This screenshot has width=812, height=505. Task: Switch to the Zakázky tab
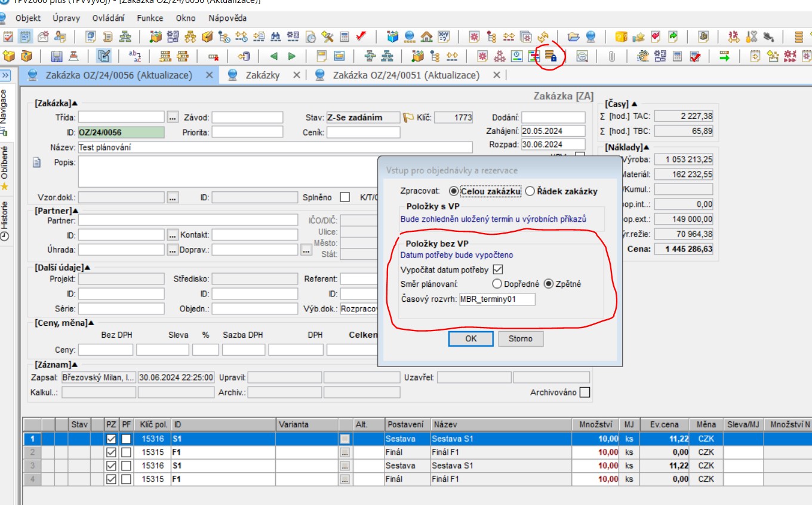(x=263, y=75)
